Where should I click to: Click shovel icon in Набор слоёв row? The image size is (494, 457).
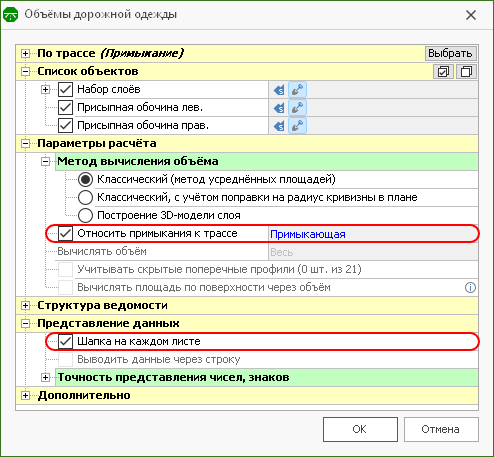click(x=297, y=90)
